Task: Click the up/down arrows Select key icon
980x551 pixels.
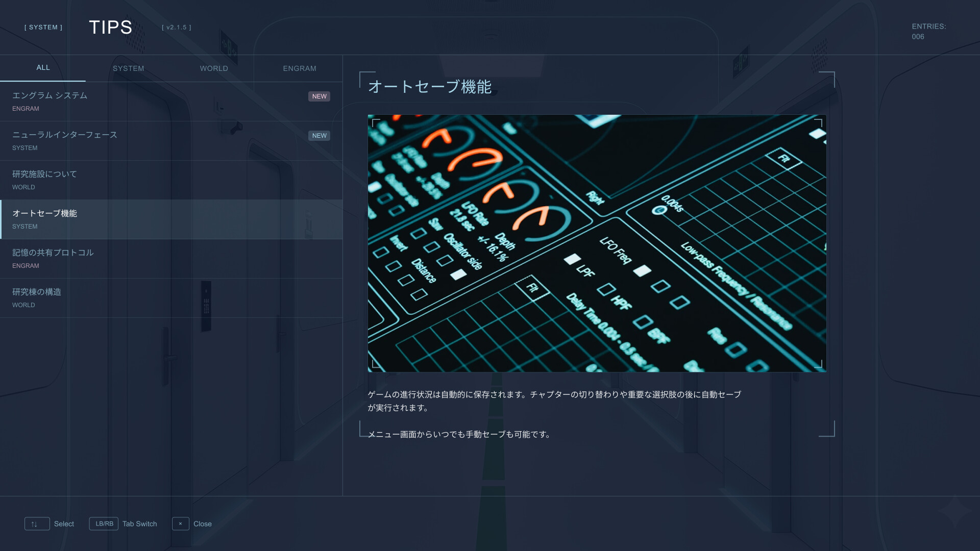Action: [x=37, y=524]
